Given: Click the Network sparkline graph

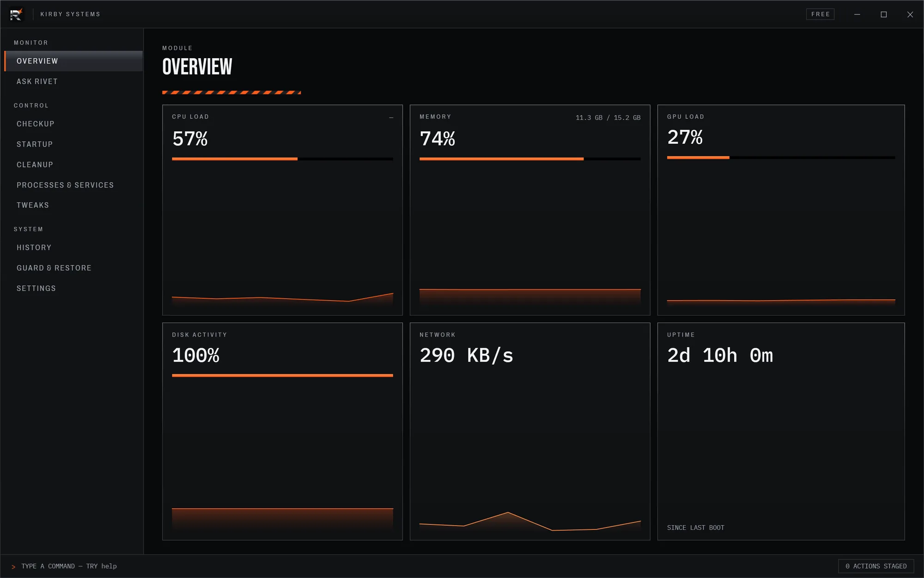Looking at the screenshot, I should click(530, 521).
